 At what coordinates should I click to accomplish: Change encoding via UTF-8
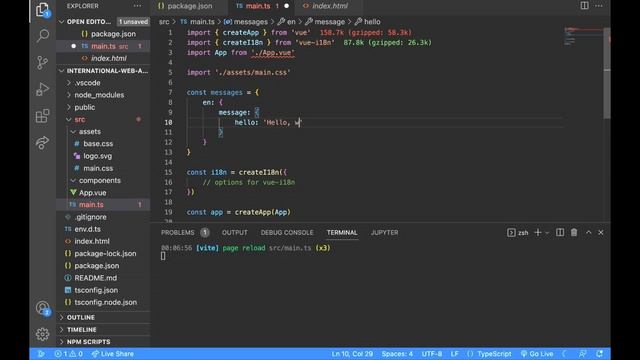click(x=432, y=354)
